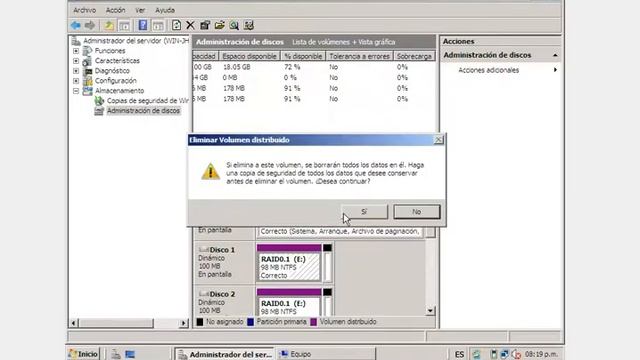Select Administración de discos tree item
This screenshot has width=640, height=360.
(143, 111)
